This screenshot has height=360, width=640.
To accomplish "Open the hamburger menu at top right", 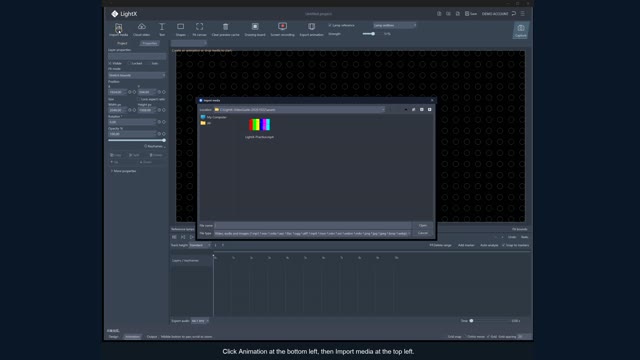I will (x=522, y=13).
